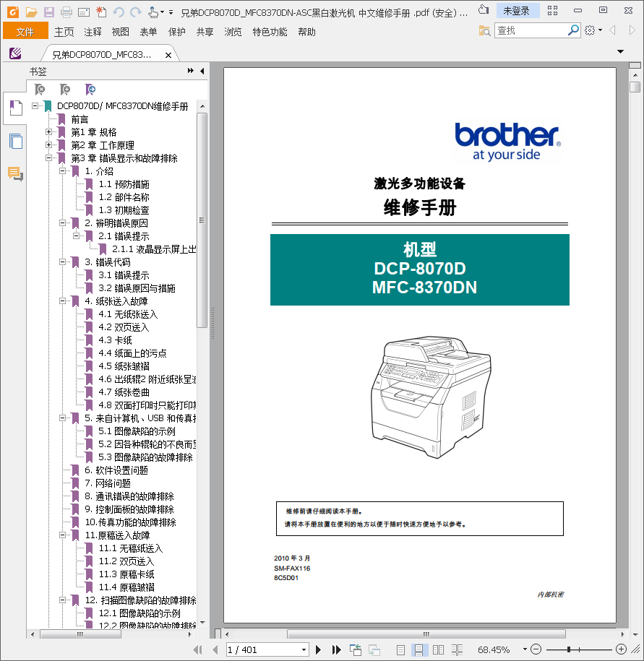Select the 前言 bookmark
The image size is (644, 661).
coord(80,119)
